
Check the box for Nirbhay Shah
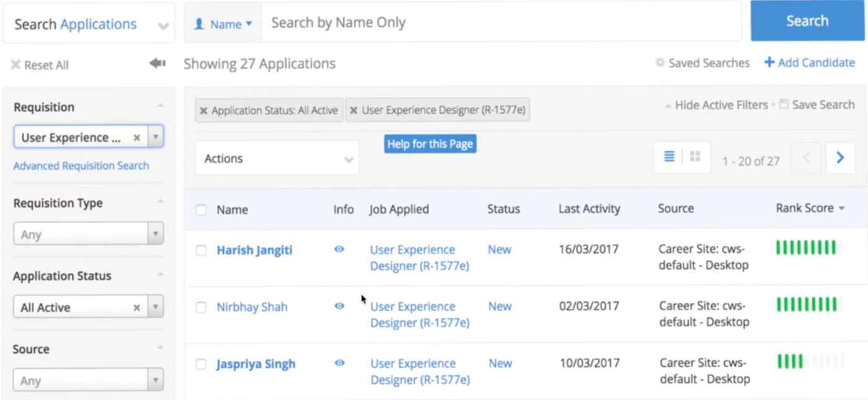pyautogui.click(x=201, y=307)
